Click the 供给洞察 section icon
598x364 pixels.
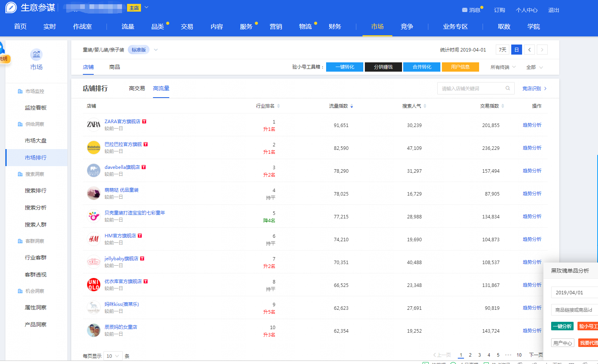pos(20,124)
